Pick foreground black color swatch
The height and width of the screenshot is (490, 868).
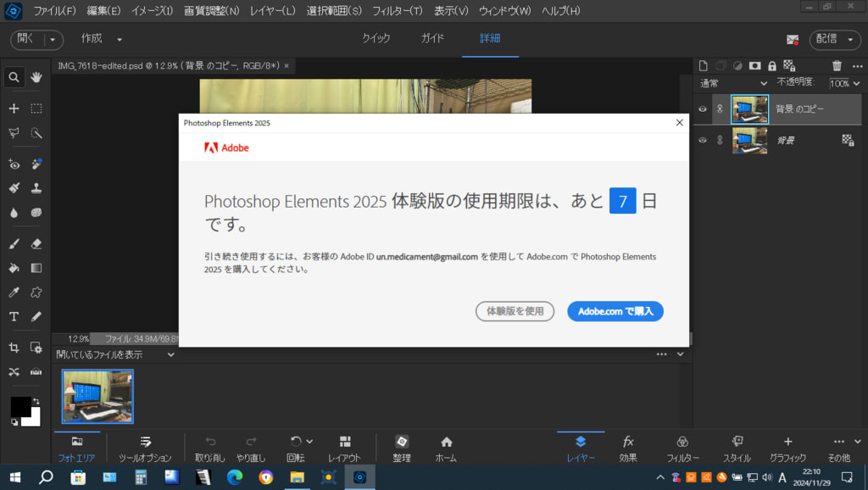(x=20, y=406)
